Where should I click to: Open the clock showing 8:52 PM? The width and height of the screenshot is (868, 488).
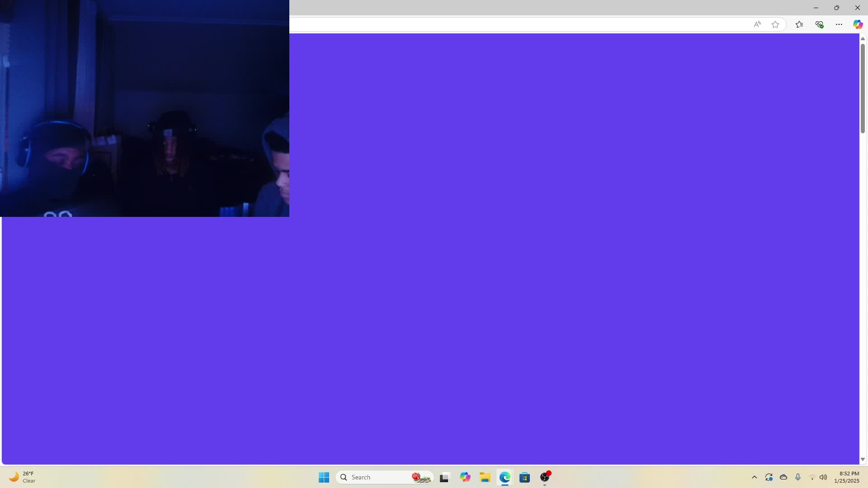[847, 477]
